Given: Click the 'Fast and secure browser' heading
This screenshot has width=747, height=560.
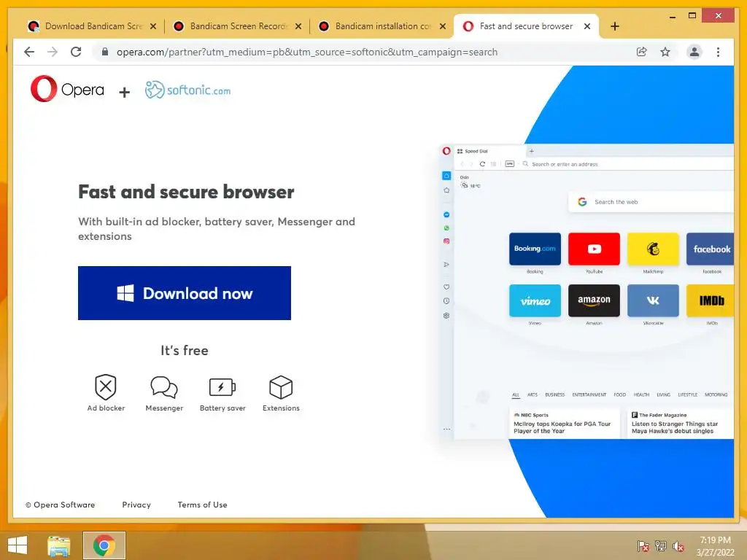Looking at the screenshot, I should coord(186,192).
